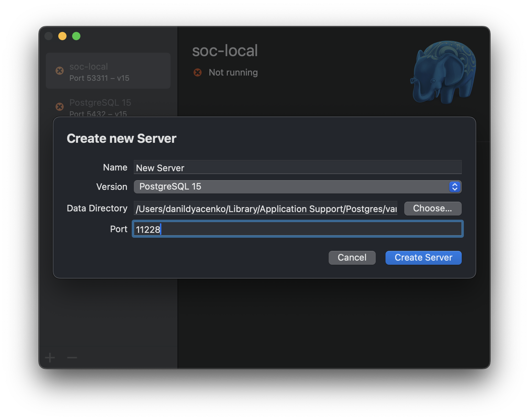The width and height of the screenshot is (529, 420).
Task: Click the red icon beside Not running
Action: (x=198, y=72)
